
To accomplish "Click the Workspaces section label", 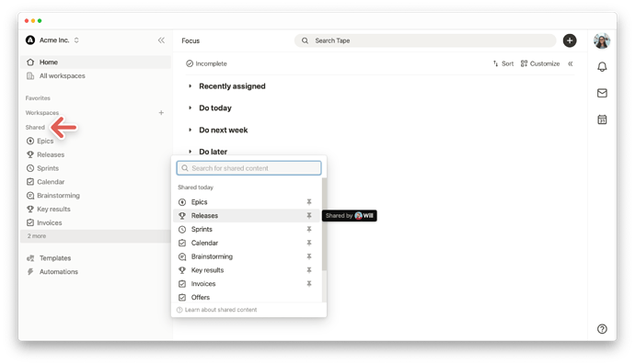I will pos(42,113).
